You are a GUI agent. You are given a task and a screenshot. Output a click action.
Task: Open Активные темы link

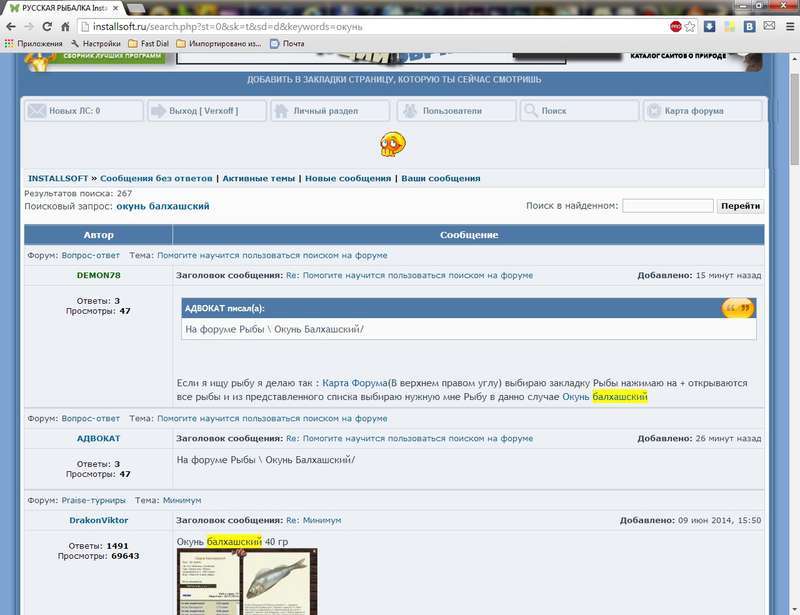click(259, 179)
